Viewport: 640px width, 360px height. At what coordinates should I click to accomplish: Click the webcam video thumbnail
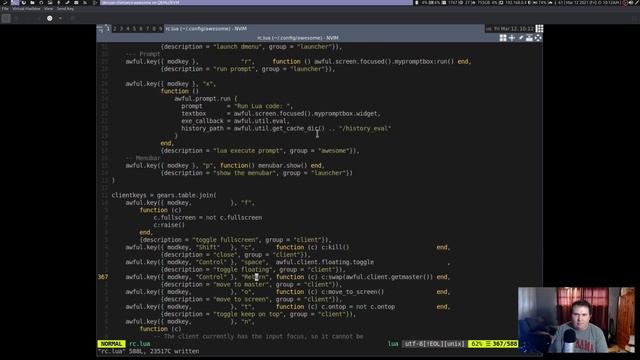coord(576,320)
